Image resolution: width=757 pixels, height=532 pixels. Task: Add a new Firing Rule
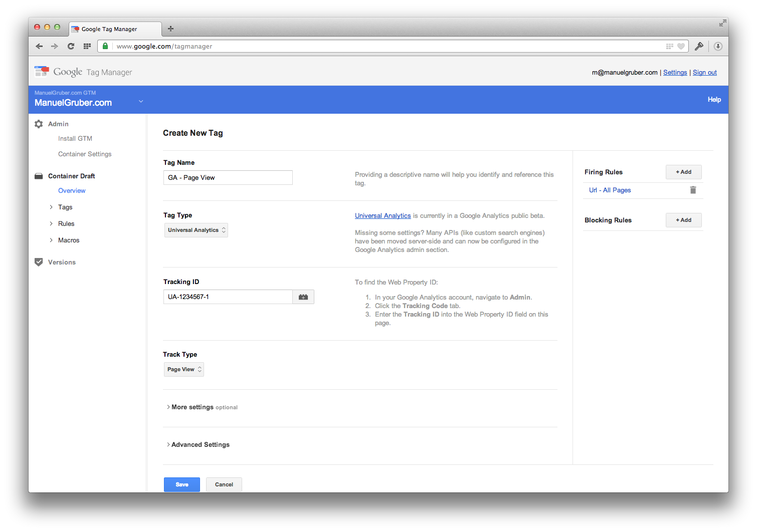coord(684,172)
